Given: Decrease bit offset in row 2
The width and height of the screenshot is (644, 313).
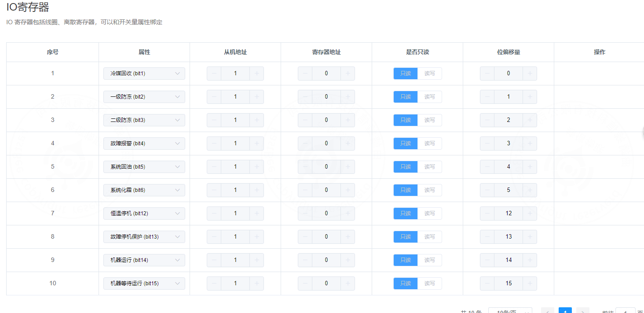Looking at the screenshot, I should point(487,97).
